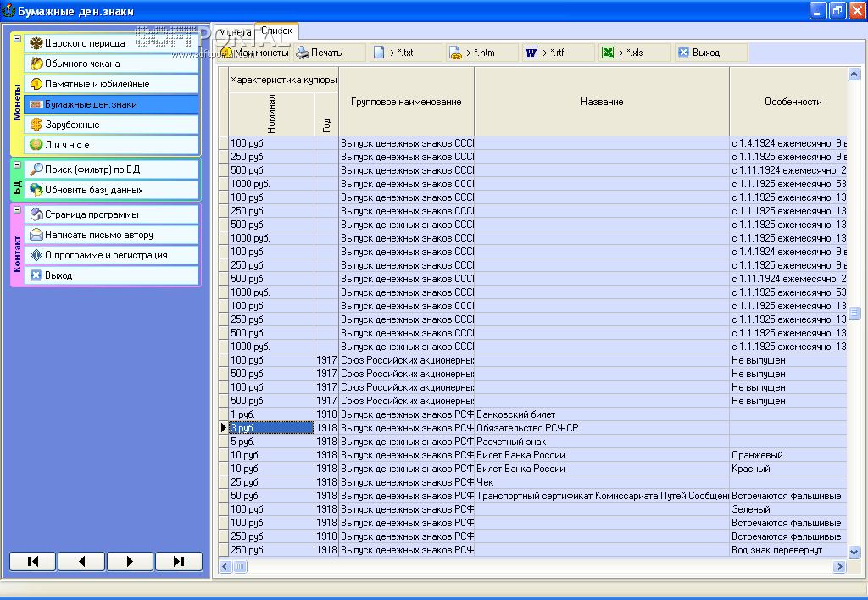
Task: Collapse the БД panel group
Action: (x=17, y=165)
